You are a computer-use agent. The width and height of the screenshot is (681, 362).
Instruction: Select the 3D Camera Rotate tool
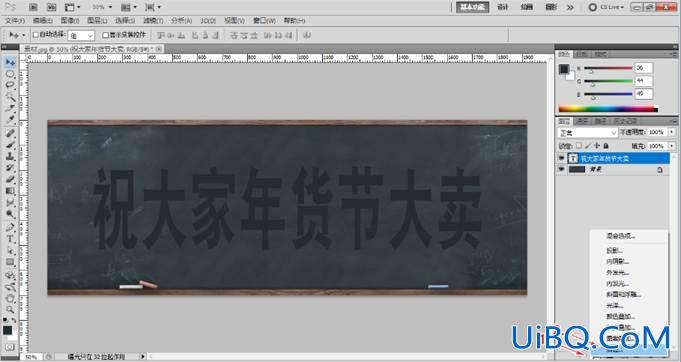(10, 287)
